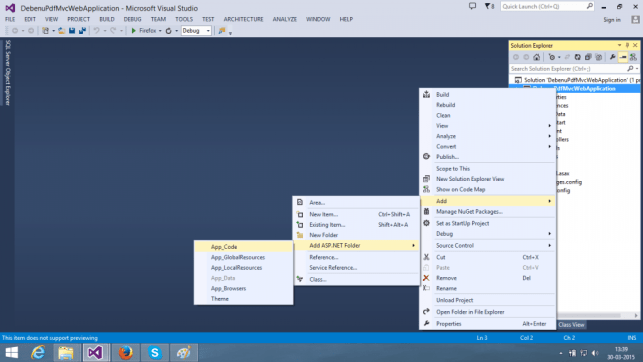The width and height of the screenshot is (643, 362).
Task: Switch to the Class View tab
Action: tap(571, 325)
